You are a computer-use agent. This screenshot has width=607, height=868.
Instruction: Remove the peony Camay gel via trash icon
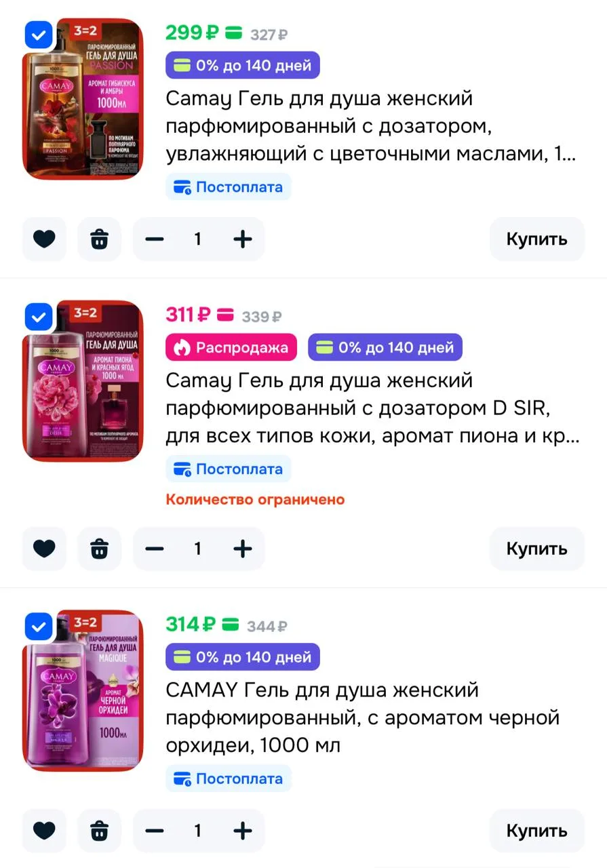[99, 548]
